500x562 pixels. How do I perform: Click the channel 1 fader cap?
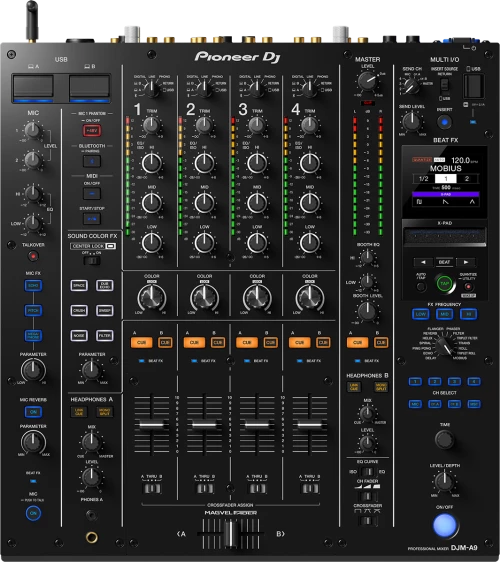151,425
